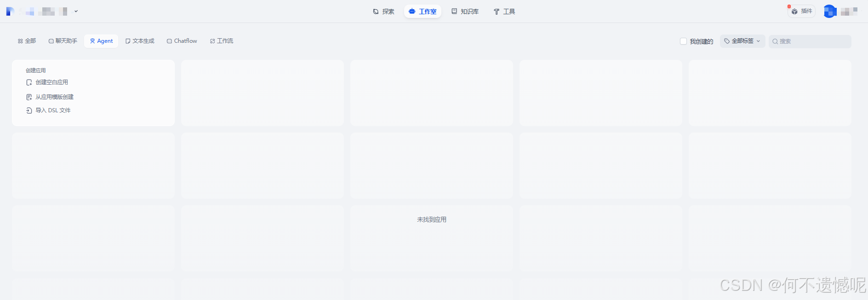Click the icon beside Chatflow
868x300 pixels.
169,41
